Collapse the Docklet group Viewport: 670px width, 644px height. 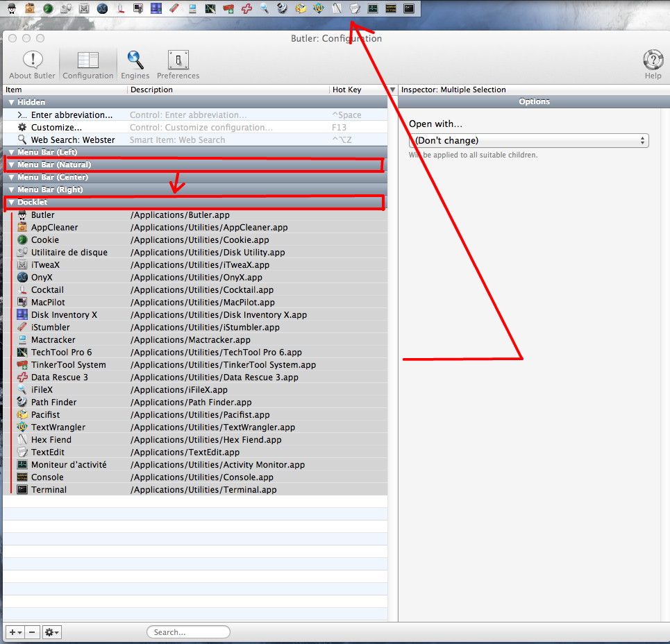click(x=12, y=203)
